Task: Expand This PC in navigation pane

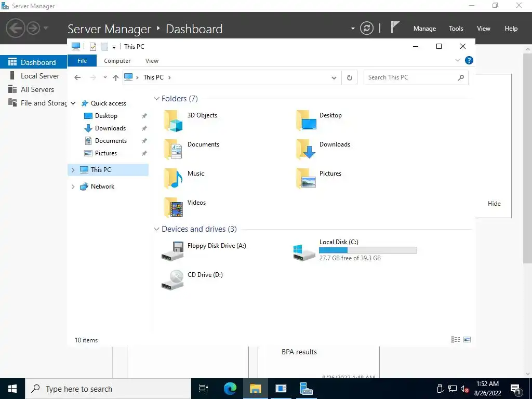Action: click(73, 170)
